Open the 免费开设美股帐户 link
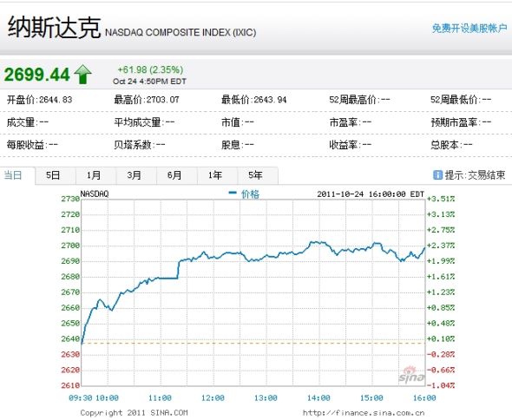512x420 pixels. click(469, 29)
